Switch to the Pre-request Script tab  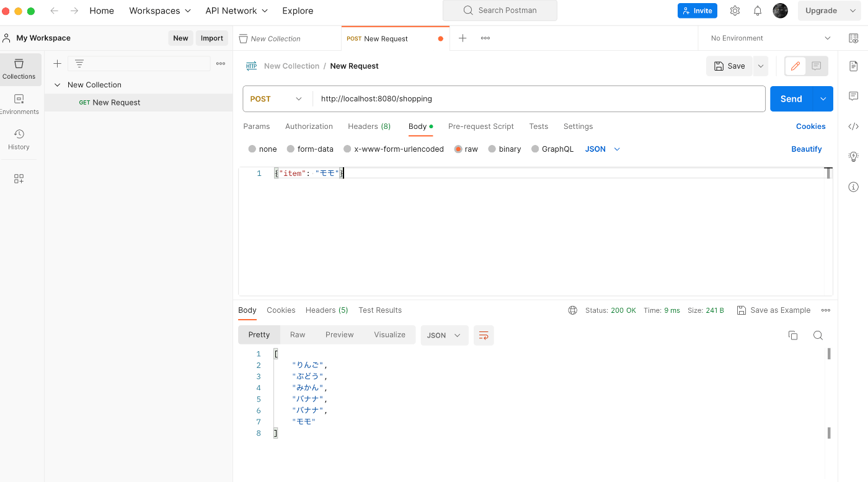click(480, 126)
